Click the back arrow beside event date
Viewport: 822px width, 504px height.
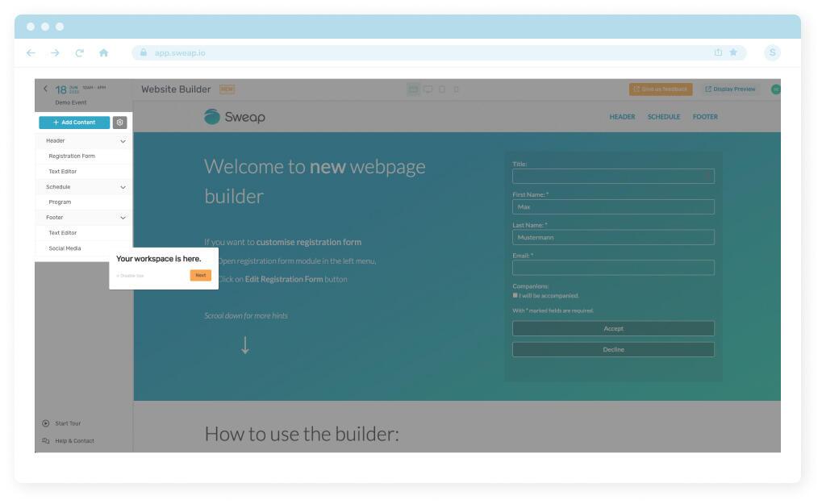[x=45, y=89]
